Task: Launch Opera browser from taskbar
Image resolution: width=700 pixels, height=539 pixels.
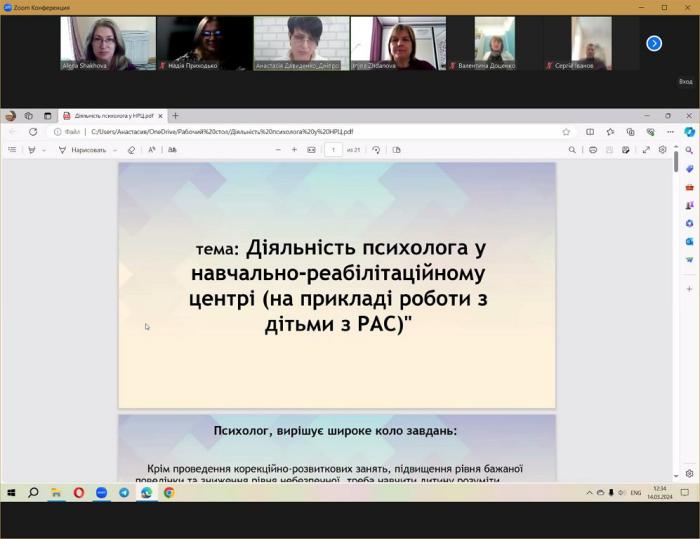Action: pyautogui.click(x=79, y=493)
